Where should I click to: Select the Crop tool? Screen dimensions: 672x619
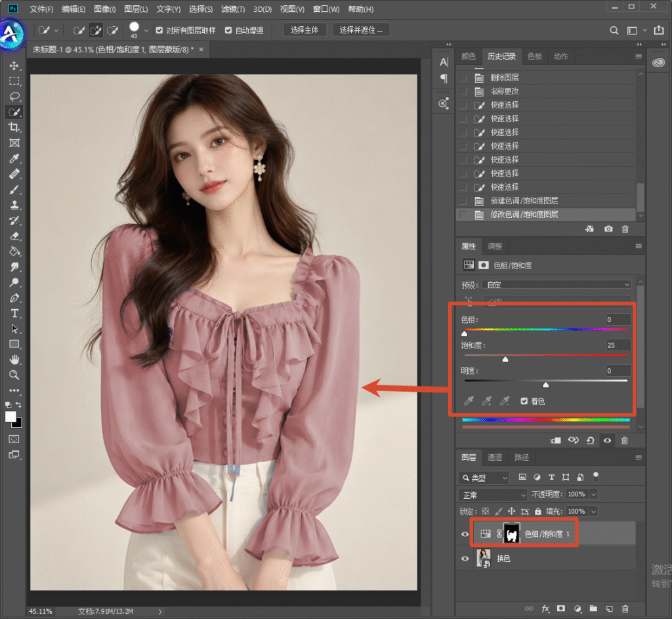[x=14, y=127]
